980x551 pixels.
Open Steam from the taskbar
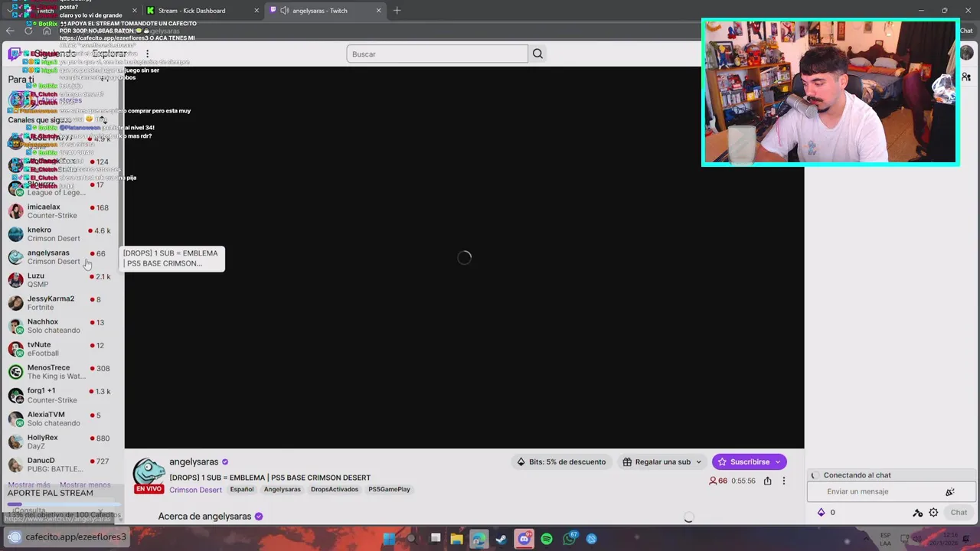[x=501, y=539]
